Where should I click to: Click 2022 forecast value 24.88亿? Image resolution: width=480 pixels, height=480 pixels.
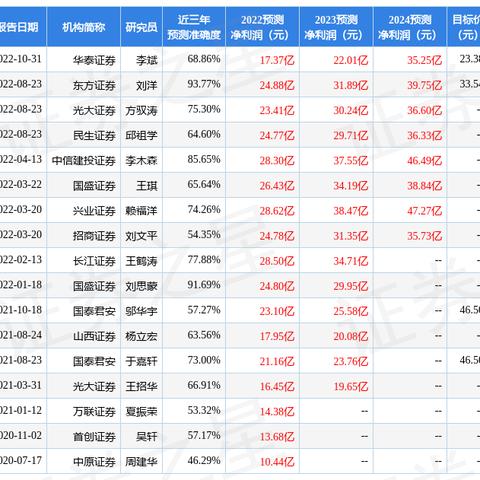coord(277,86)
